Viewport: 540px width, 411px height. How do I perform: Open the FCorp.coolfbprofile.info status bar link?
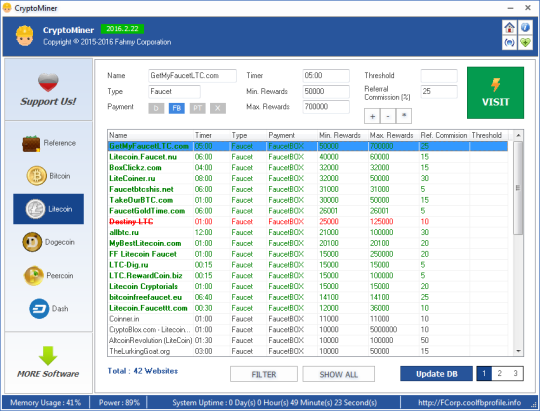(x=469, y=402)
